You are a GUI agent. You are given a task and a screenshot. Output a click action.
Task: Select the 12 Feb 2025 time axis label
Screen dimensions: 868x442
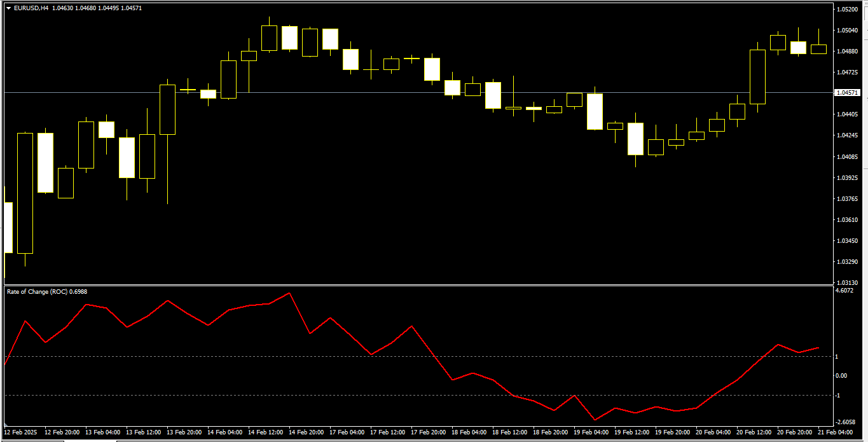(20, 431)
